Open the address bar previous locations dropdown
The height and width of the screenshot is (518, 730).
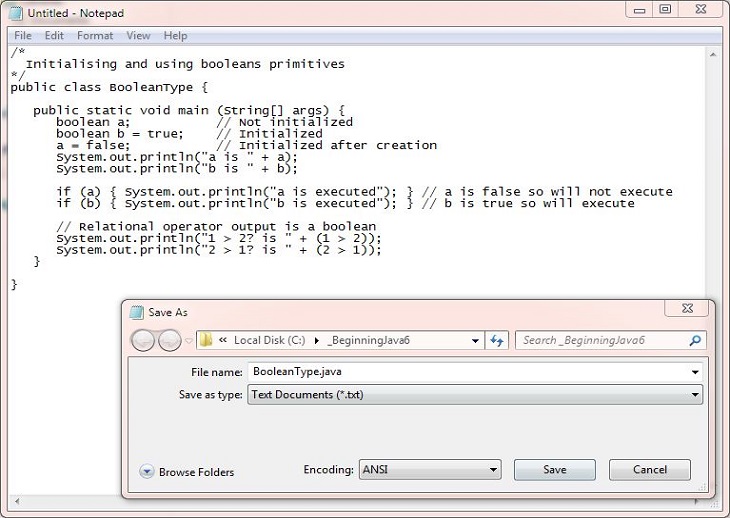[475, 341]
